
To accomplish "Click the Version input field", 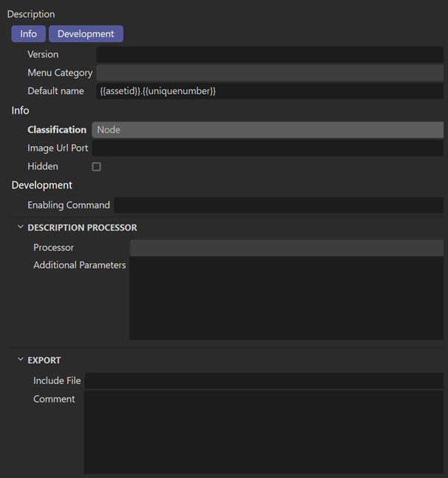I will (269, 55).
